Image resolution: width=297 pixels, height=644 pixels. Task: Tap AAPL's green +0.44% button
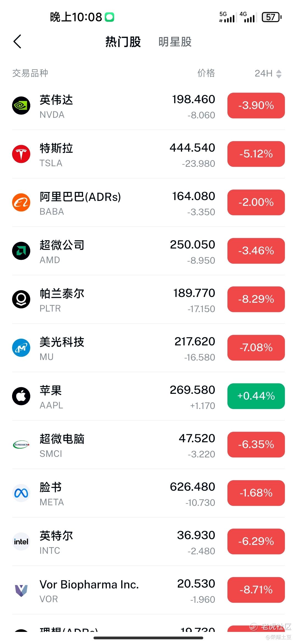tap(256, 396)
